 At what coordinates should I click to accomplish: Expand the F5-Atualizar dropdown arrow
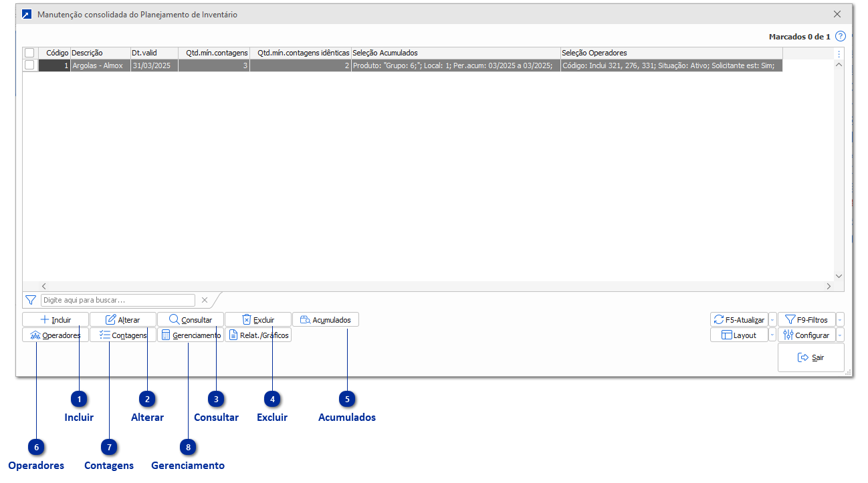pyautogui.click(x=772, y=319)
